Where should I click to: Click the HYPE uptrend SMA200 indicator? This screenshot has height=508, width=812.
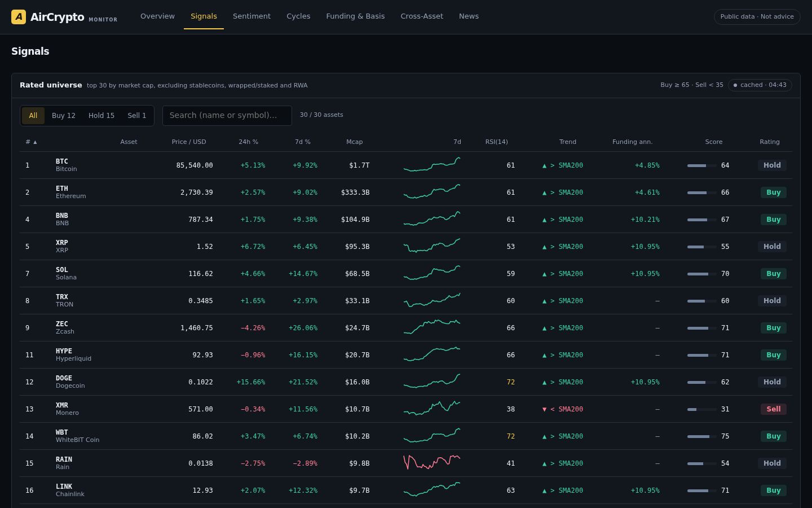(563, 355)
